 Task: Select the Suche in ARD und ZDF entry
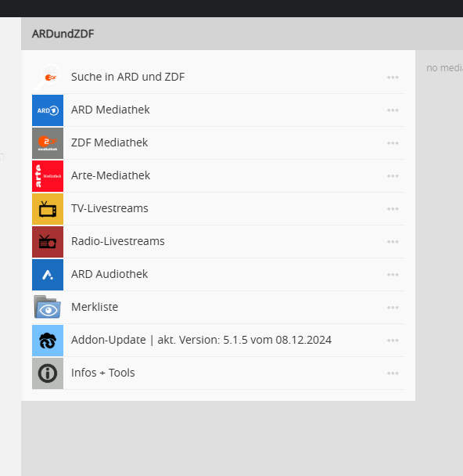127,77
